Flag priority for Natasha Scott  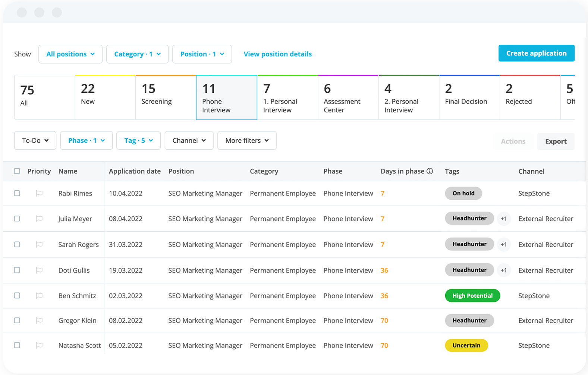39,345
